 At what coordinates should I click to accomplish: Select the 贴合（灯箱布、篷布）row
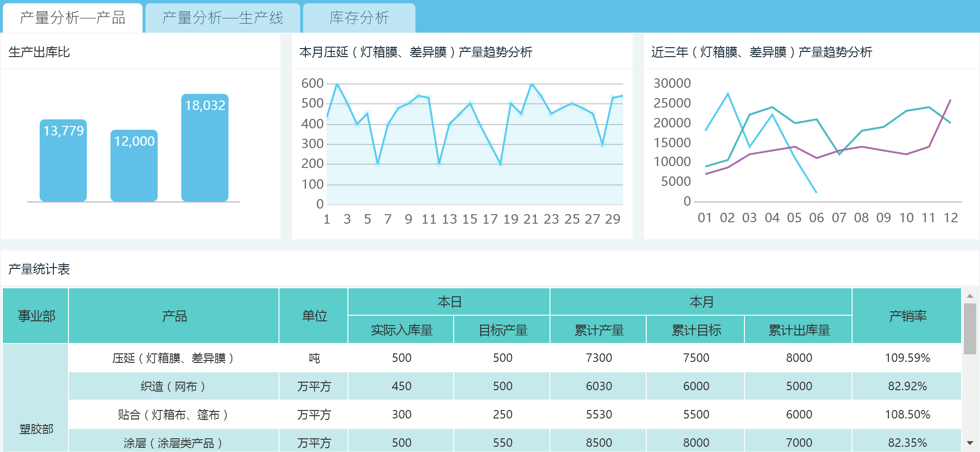(x=175, y=415)
